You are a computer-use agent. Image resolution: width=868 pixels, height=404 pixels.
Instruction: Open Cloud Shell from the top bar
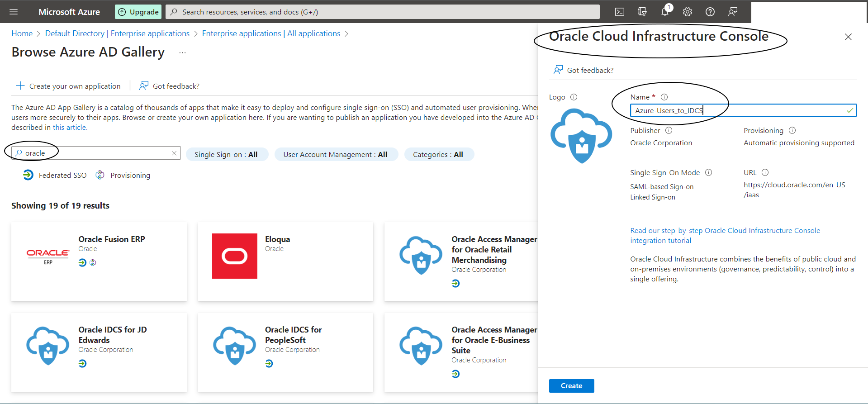(x=620, y=12)
